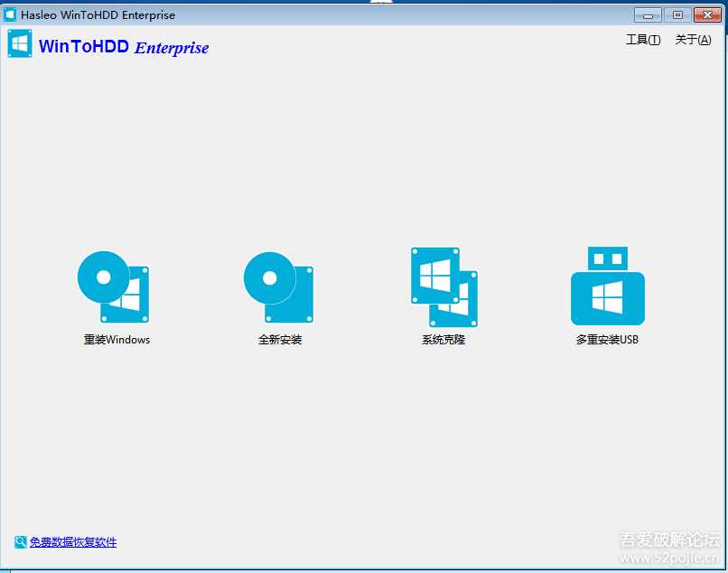The height and width of the screenshot is (573, 728).
Task: Click the Reinstall Windows disc icon
Action: [113, 286]
